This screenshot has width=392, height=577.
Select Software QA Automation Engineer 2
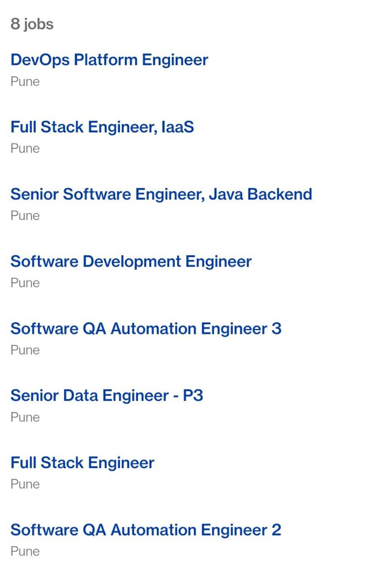pyautogui.click(x=146, y=530)
